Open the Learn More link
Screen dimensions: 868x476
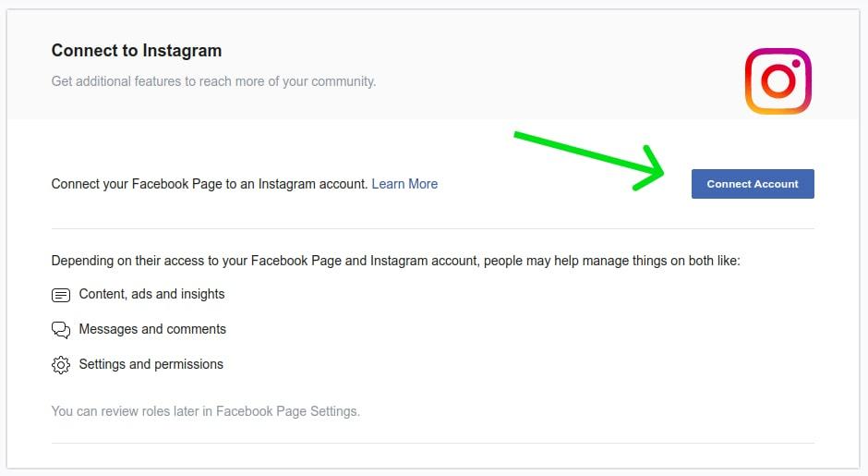coord(404,184)
